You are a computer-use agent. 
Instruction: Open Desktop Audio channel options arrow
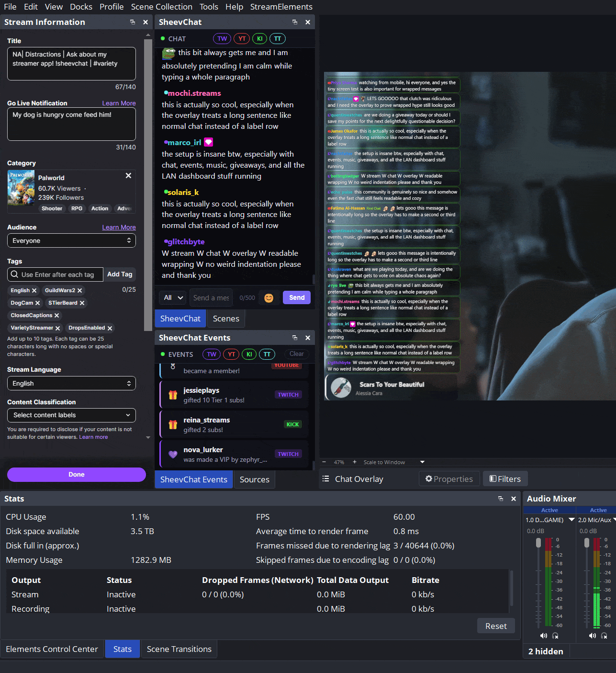571,520
